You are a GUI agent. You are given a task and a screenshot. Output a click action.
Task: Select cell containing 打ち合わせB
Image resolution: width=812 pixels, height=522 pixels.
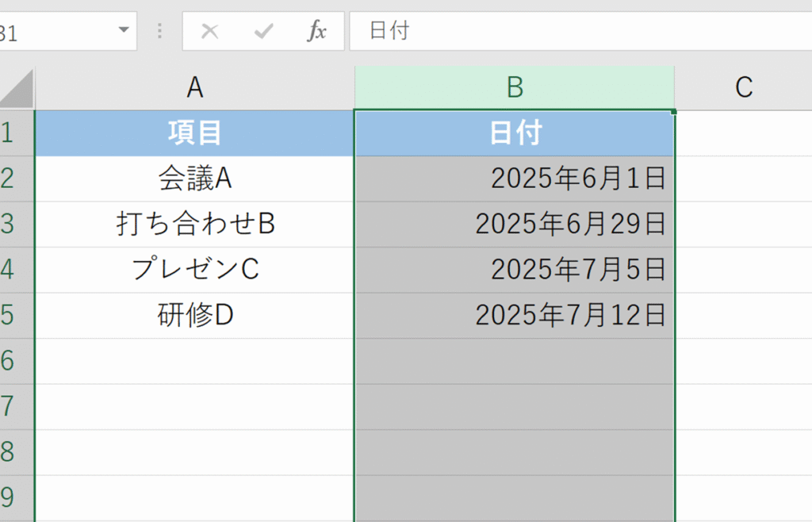click(195, 225)
